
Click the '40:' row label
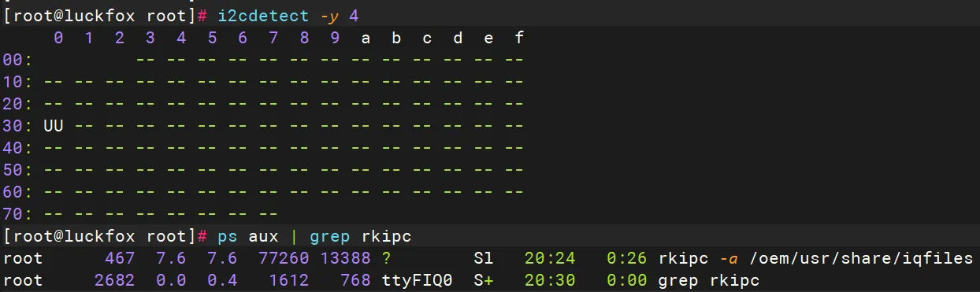click(x=17, y=147)
